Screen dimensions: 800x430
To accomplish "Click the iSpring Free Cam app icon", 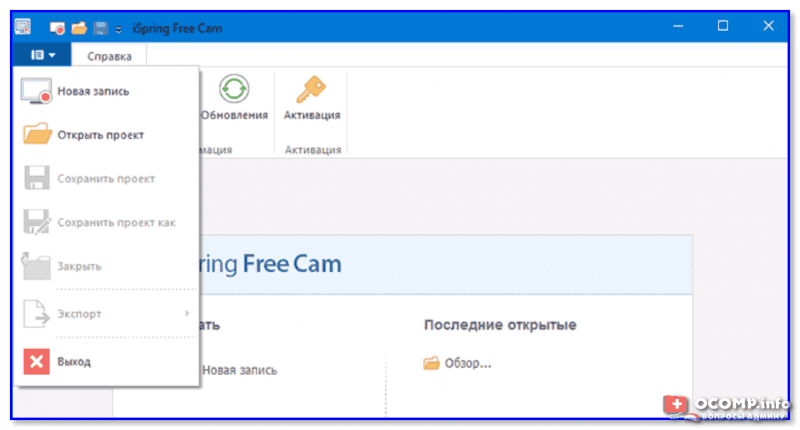I will click(x=23, y=27).
